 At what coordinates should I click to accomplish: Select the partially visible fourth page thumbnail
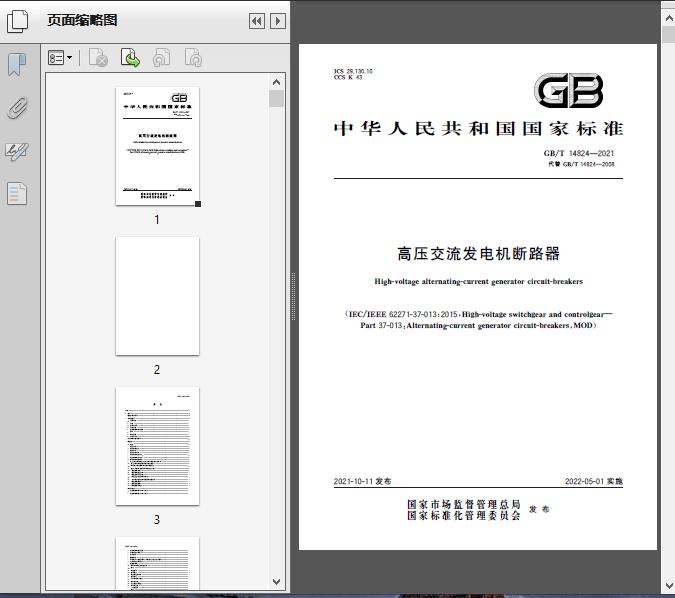157,563
